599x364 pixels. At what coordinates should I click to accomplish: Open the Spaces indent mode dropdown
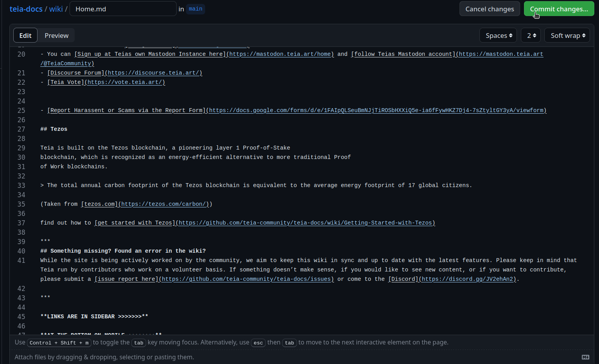pos(498,36)
